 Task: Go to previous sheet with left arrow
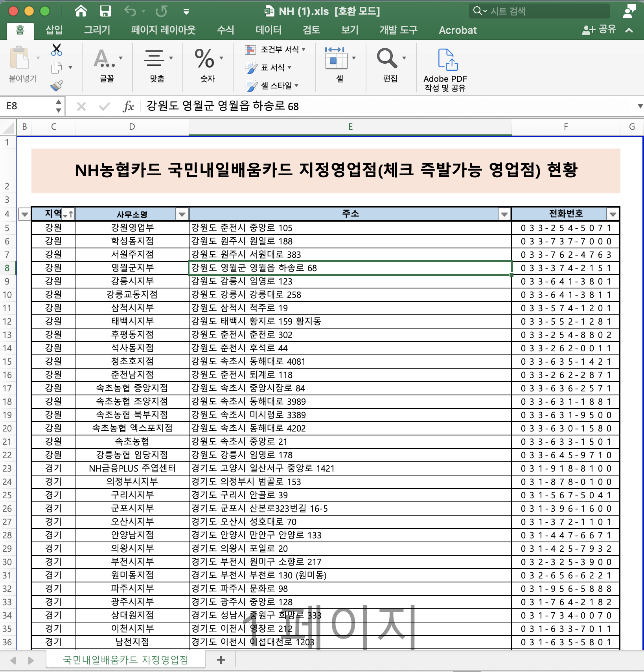[x=13, y=660]
